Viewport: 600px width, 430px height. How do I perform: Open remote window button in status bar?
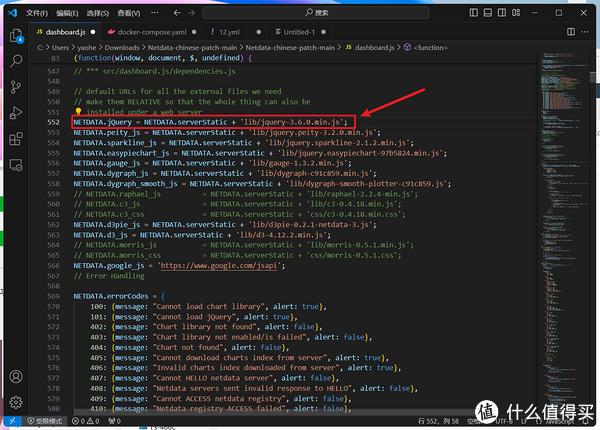(13, 421)
